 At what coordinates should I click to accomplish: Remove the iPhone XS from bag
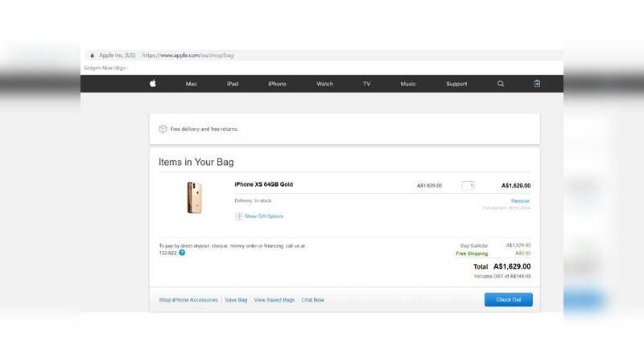tap(520, 201)
